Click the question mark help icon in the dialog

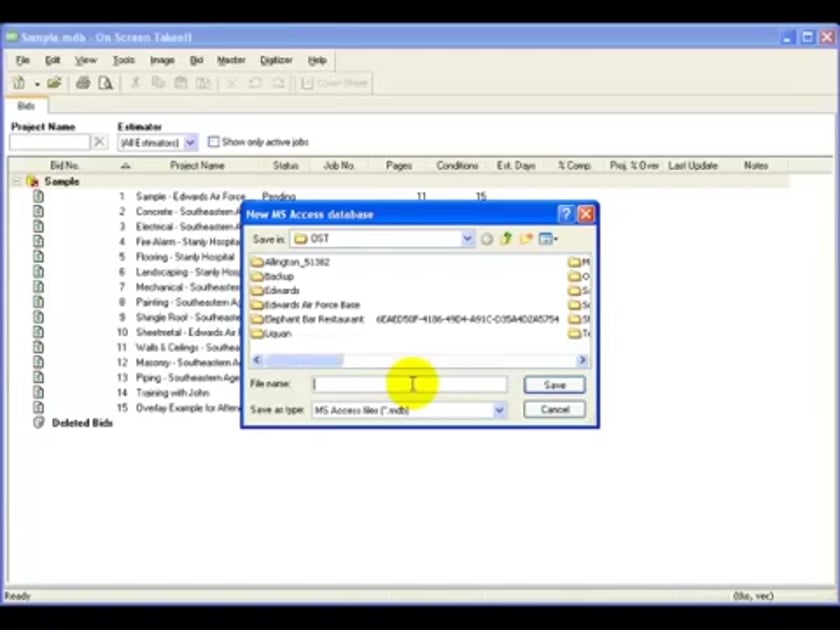(565, 214)
